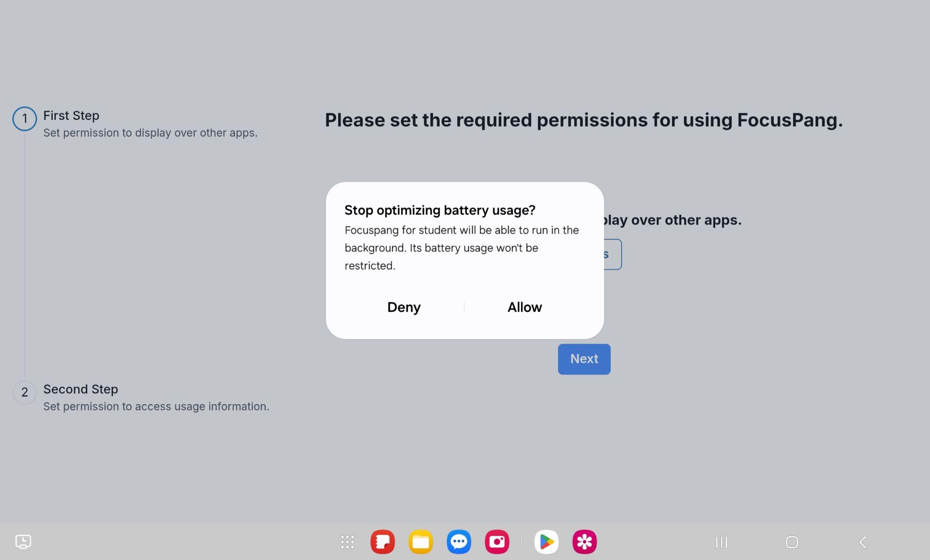The width and height of the screenshot is (930, 560).
Task: Open the blue Messages chat icon
Action: click(459, 542)
